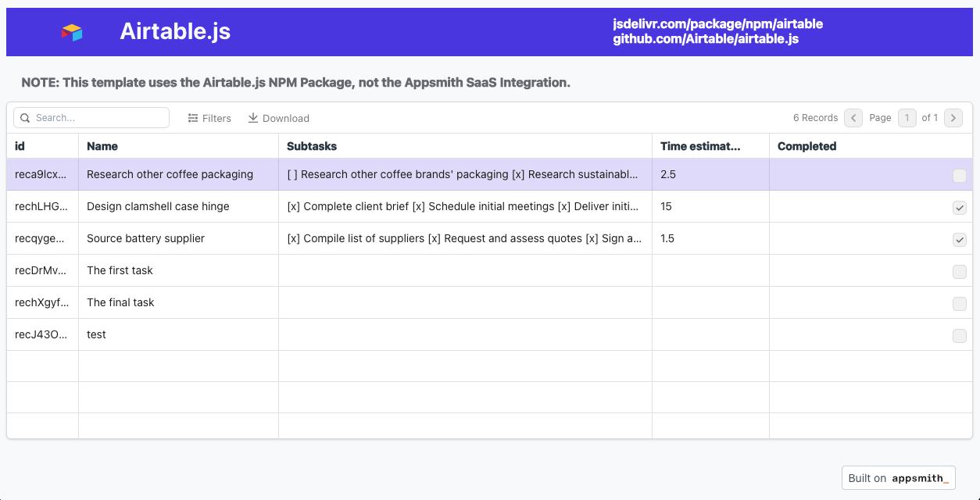
Task: Open the table Filters panel
Action: pos(209,118)
